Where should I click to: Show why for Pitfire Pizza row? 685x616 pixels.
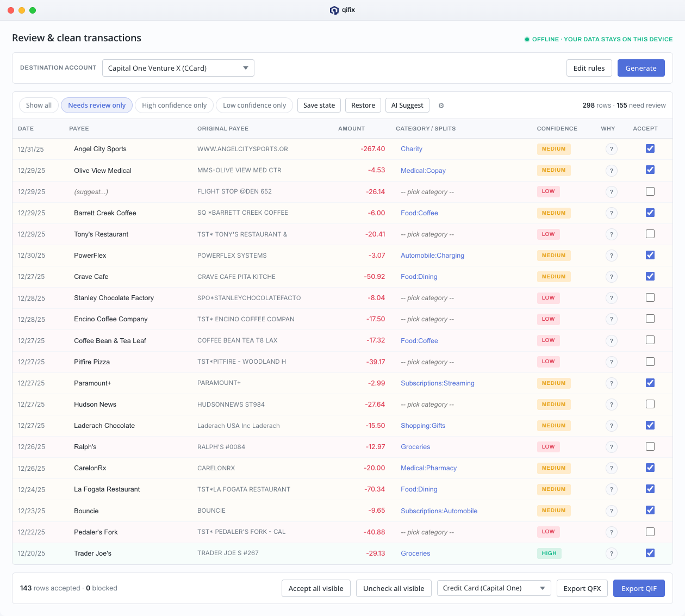click(612, 362)
